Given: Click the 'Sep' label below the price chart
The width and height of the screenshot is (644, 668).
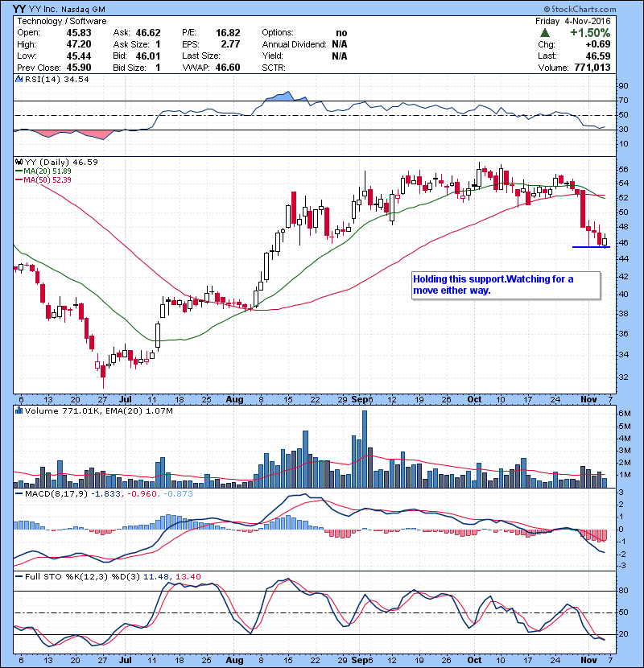Looking at the screenshot, I should [360, 400].
